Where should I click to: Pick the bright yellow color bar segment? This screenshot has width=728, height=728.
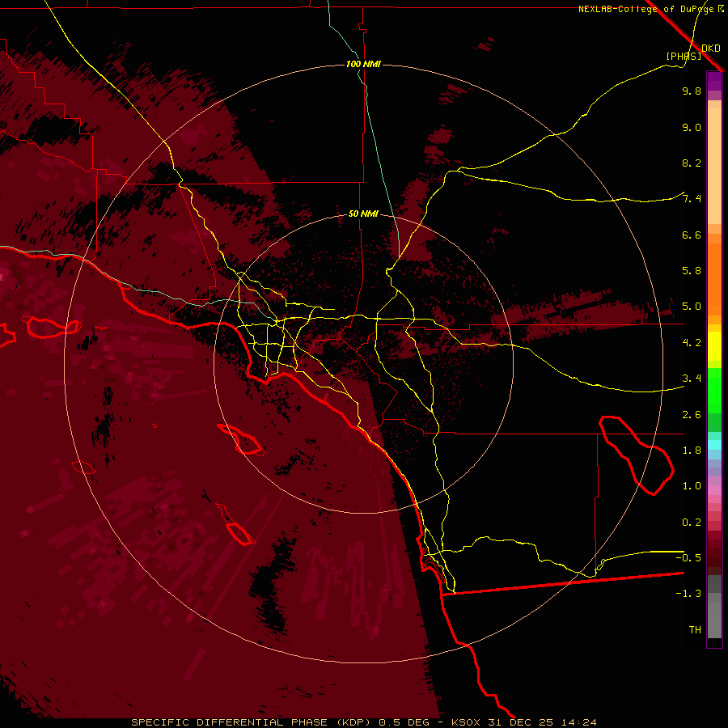point(714,346)
